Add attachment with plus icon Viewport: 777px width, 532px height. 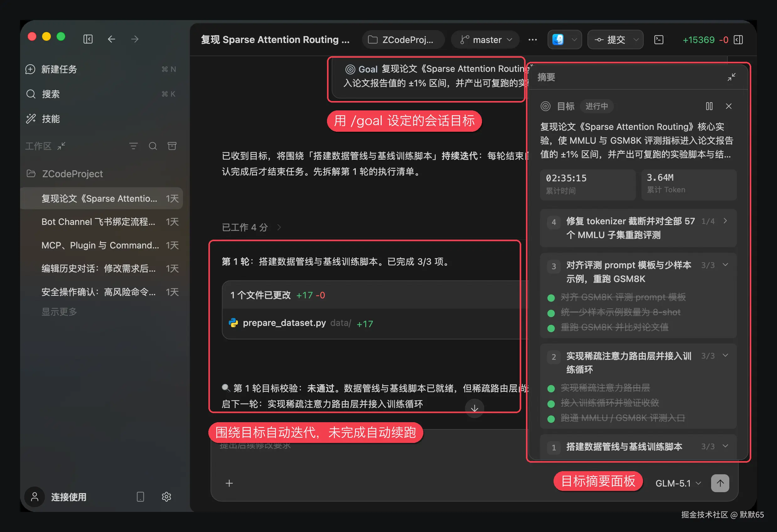point(229,483)
